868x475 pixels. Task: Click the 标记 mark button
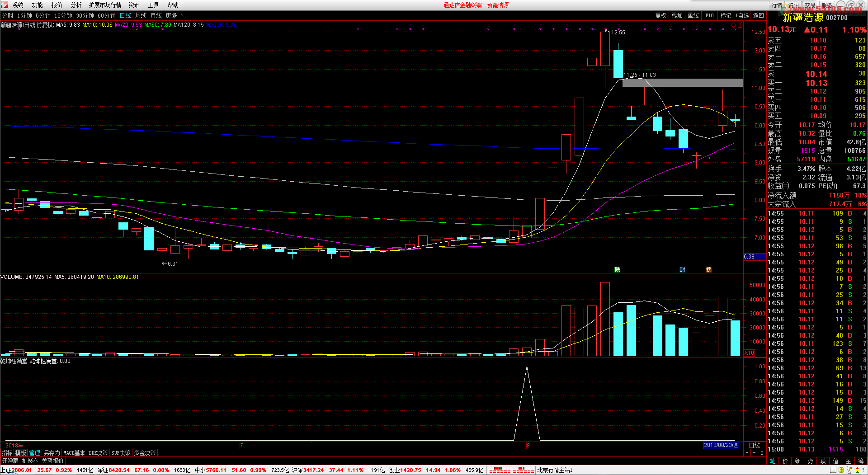(x=726, y=15)
